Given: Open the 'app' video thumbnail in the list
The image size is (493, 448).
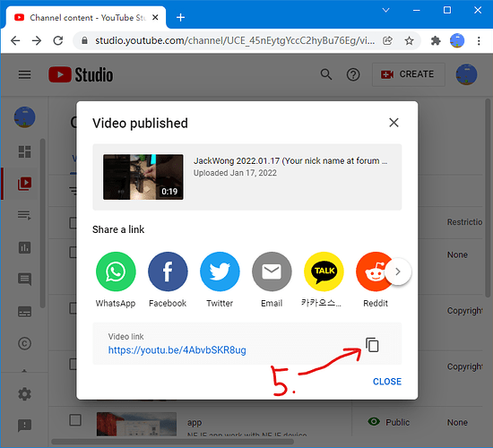Looking at the screenshot, I should [136, 424].
